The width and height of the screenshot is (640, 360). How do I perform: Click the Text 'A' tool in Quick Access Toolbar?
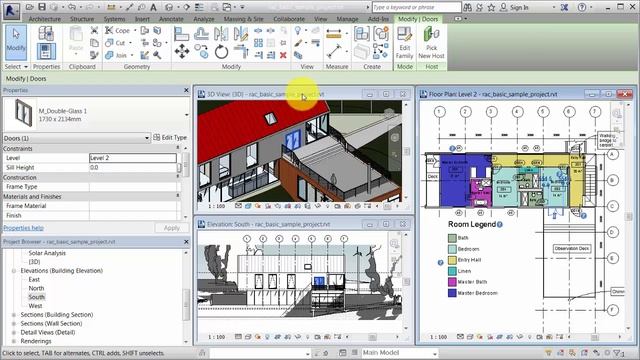click(153, 7)
